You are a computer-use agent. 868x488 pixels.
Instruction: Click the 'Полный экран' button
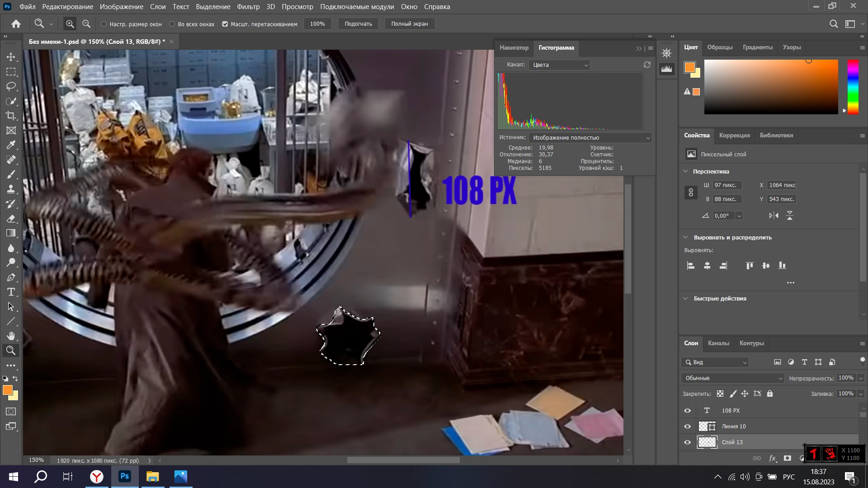pyautogui.click(x=409, y=24)
